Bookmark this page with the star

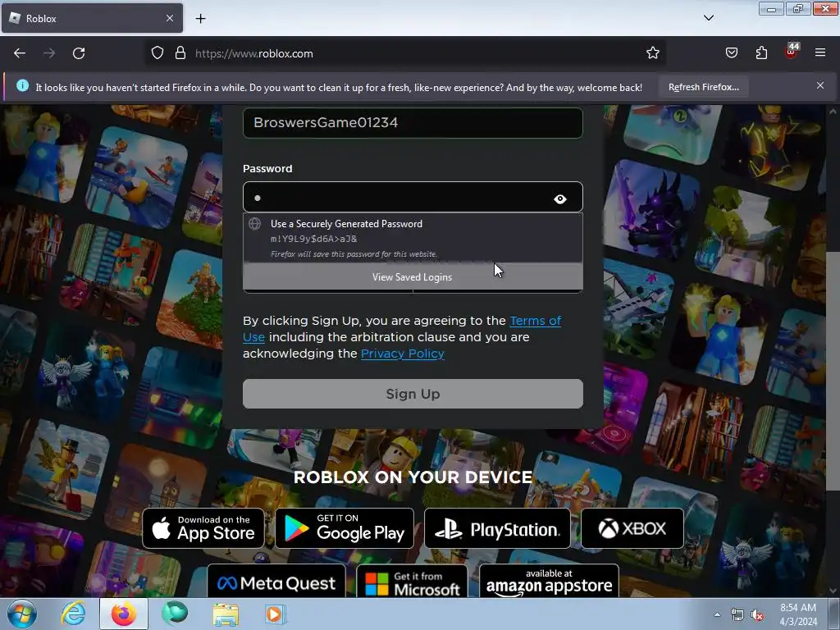(652, 52)
